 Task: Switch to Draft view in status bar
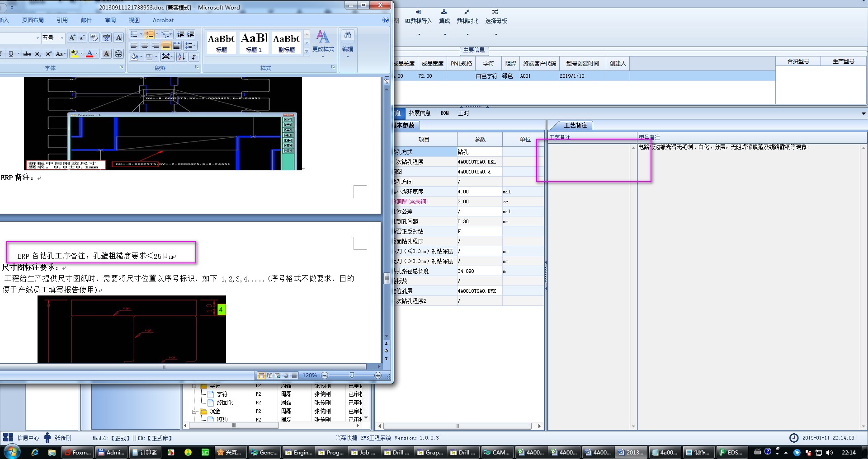click(x=294, y=375)
